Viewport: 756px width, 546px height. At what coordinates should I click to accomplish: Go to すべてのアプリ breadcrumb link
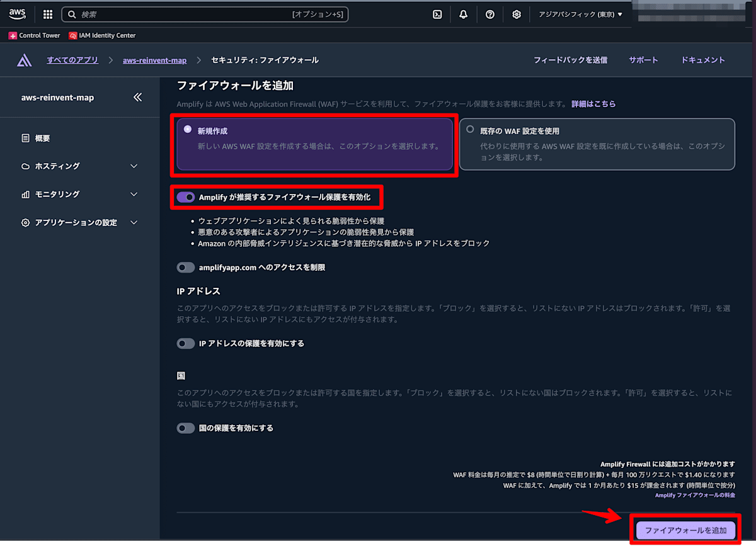pos(72,60)
